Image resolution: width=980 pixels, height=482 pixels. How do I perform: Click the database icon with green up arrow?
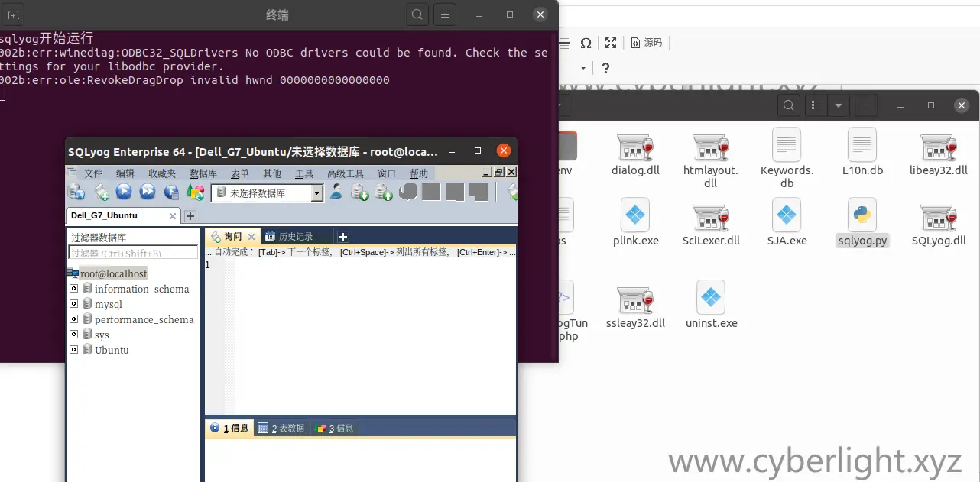(x=384, y=192)
